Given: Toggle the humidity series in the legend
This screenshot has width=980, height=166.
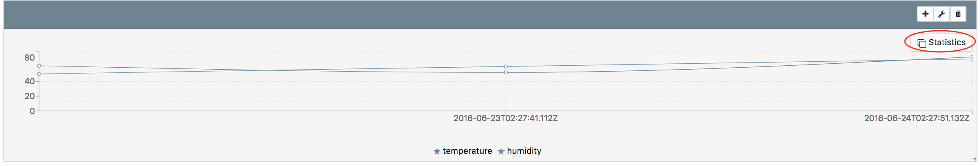Looking at the screenshot, I should point(524,151).
